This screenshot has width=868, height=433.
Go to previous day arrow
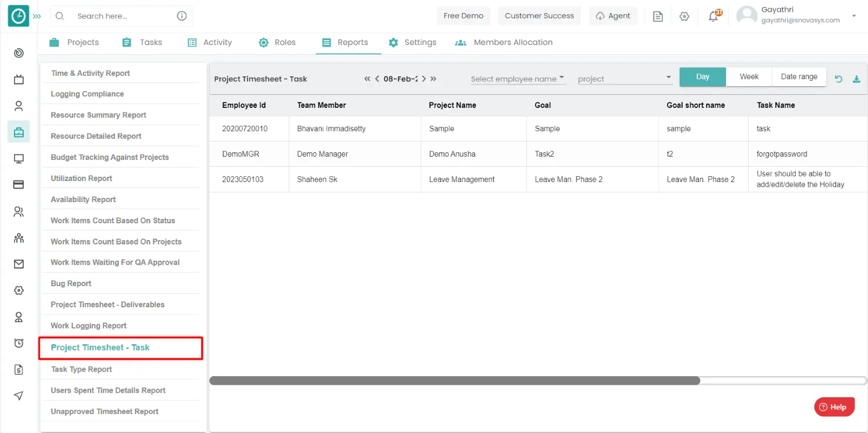coord(377,79)
